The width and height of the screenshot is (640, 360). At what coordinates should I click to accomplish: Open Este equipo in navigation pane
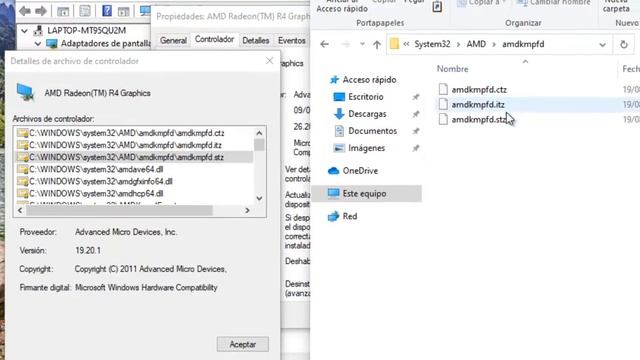(x=364, y=193)
